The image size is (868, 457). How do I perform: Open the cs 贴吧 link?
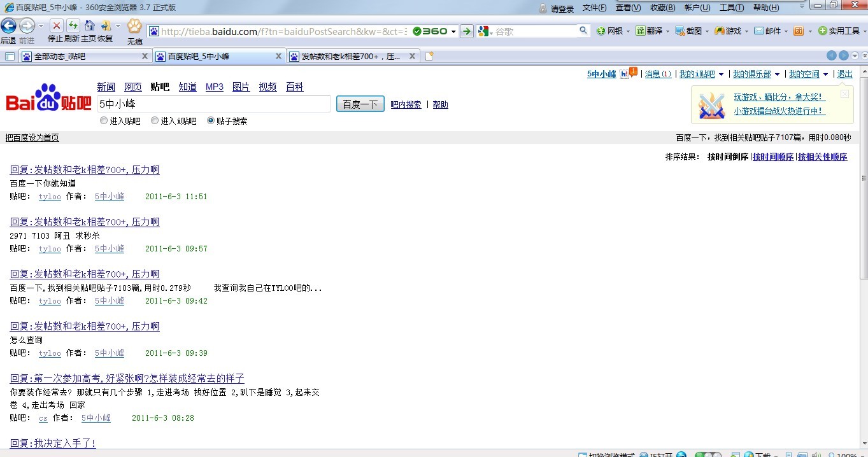(43, 418)
